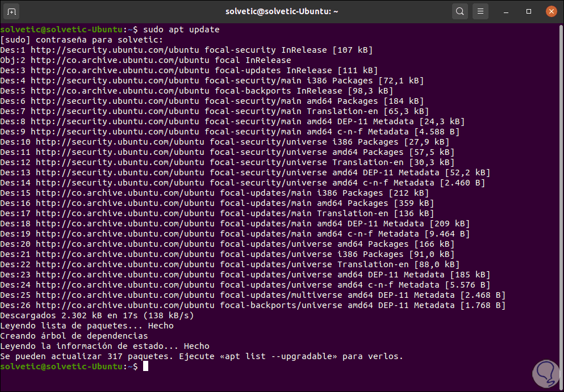Select the Des:9 c-n-f Metadata line

[x=230, y=132]
